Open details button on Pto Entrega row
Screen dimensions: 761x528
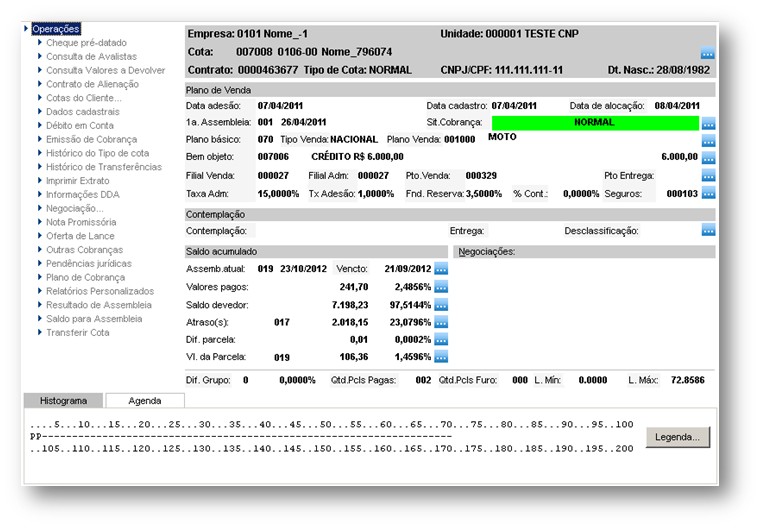click(708, 175)
